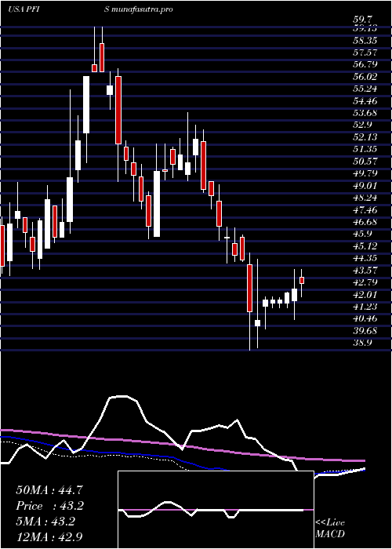Click the 59.7 price axis label
The width and height of the screenshot is (392, 549).
pos(362,19)
